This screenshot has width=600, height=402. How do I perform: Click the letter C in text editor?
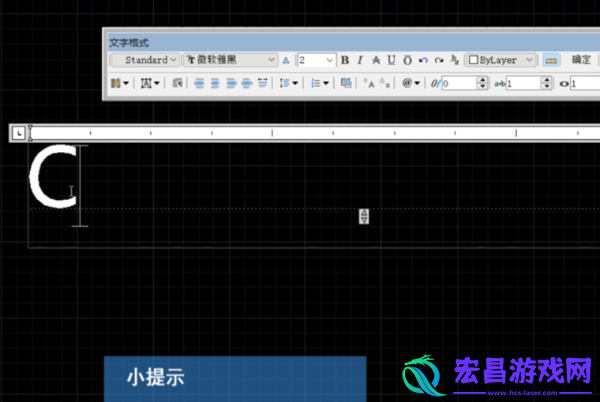(53, 176)
